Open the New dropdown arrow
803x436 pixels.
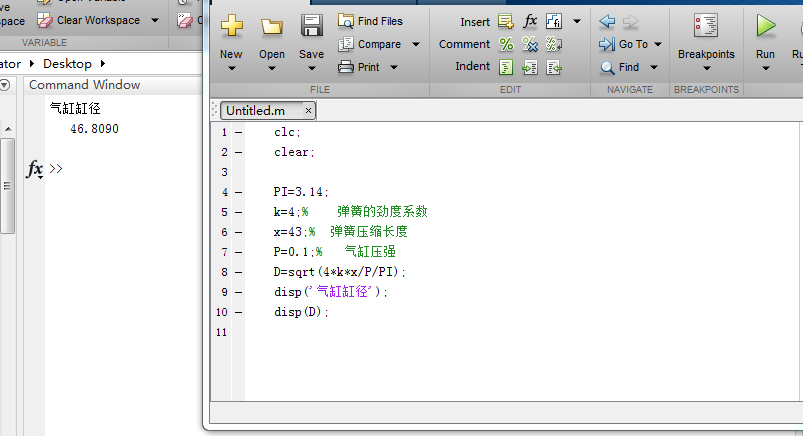(231, 69)
